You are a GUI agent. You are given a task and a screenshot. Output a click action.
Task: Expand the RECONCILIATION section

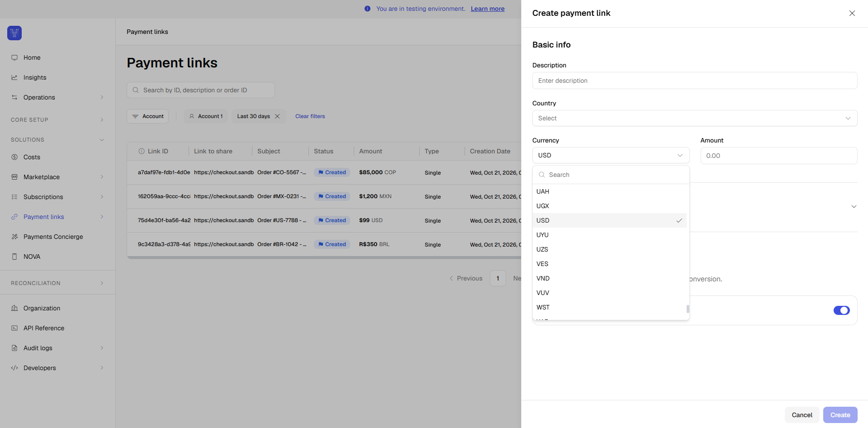[x=102, y=283]
